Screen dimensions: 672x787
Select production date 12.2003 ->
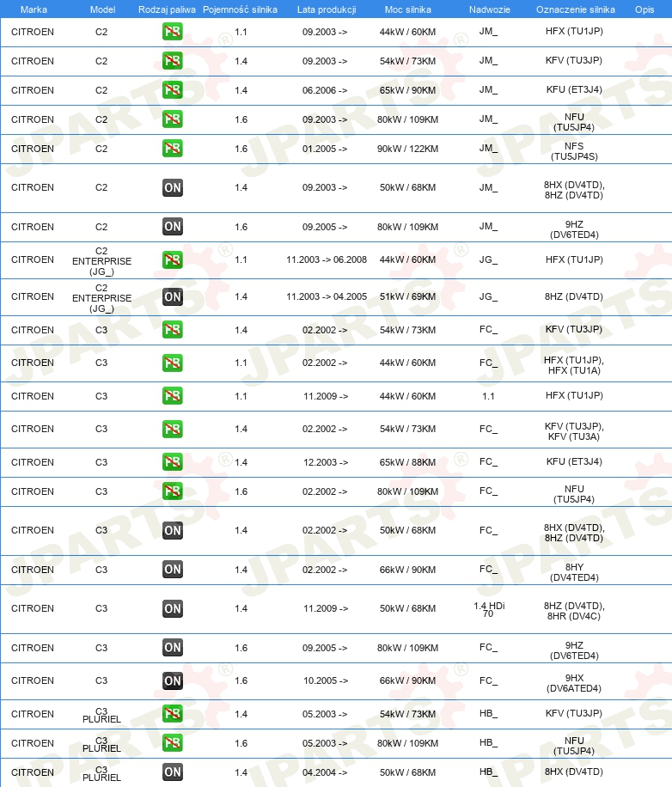pos(325,462)
